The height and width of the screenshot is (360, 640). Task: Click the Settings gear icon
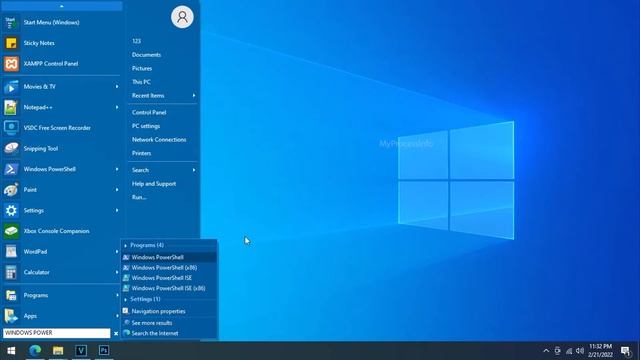(11, 211)
